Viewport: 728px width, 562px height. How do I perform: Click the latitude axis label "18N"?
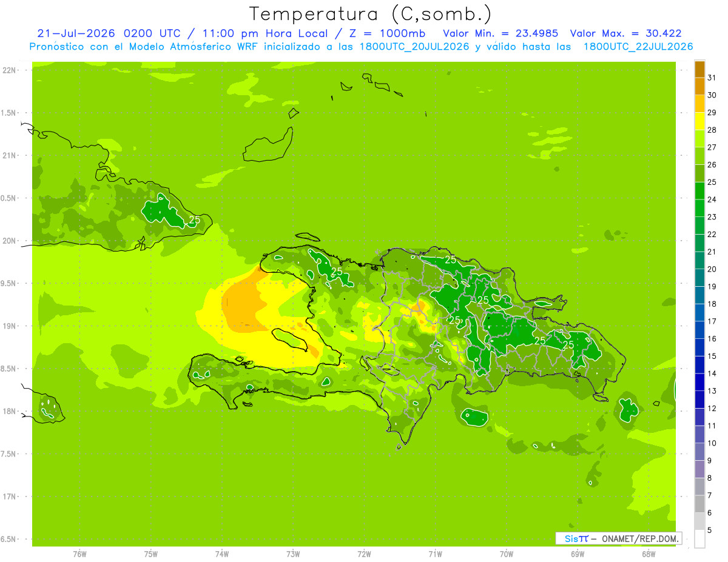tap(9, 412)
